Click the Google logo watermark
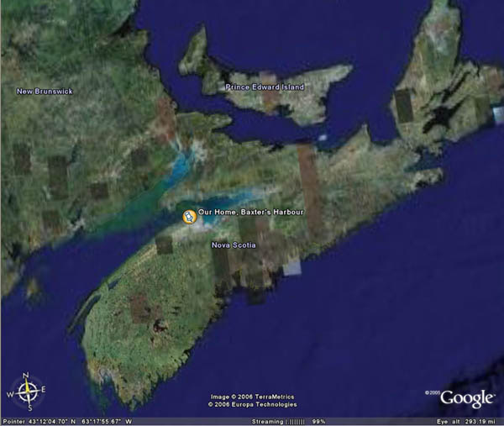 [x=466, y=397]
